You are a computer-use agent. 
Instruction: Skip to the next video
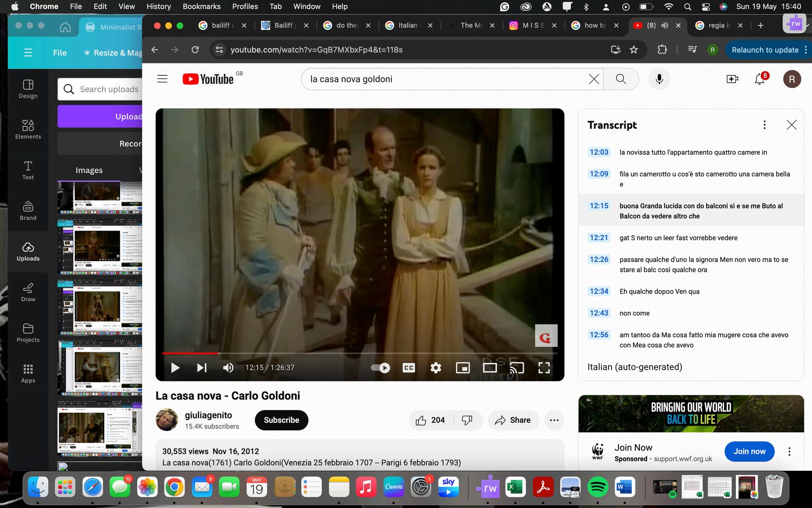(x=202, y=368)
